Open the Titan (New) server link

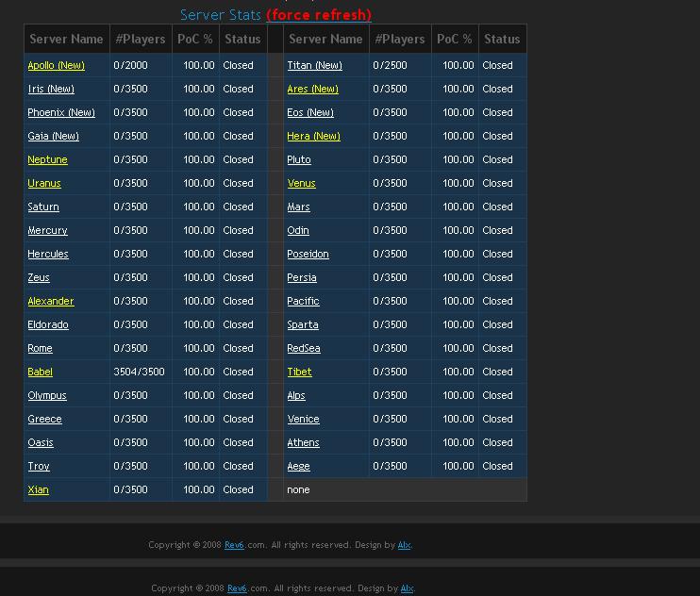click(314, 65)
